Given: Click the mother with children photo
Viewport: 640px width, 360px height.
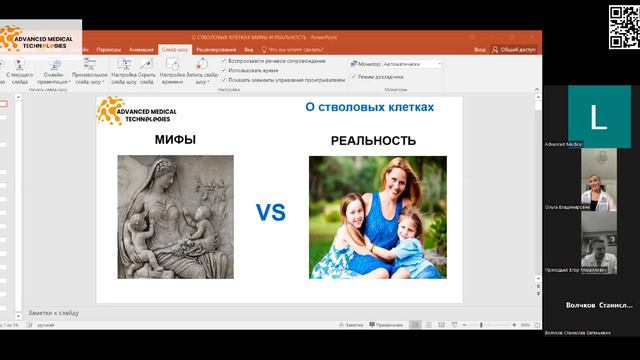Looking at the screenshot, I should tap(378, 217).
